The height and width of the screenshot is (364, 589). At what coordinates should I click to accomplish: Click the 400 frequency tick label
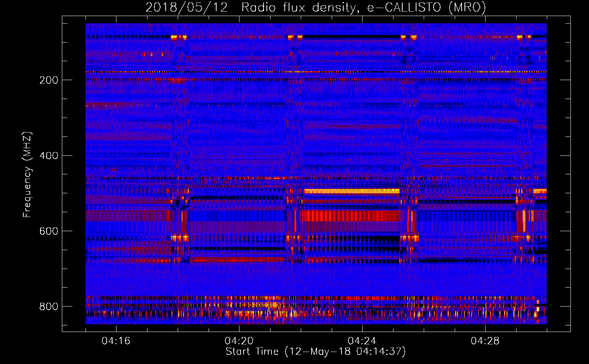(x=49, y=156)
